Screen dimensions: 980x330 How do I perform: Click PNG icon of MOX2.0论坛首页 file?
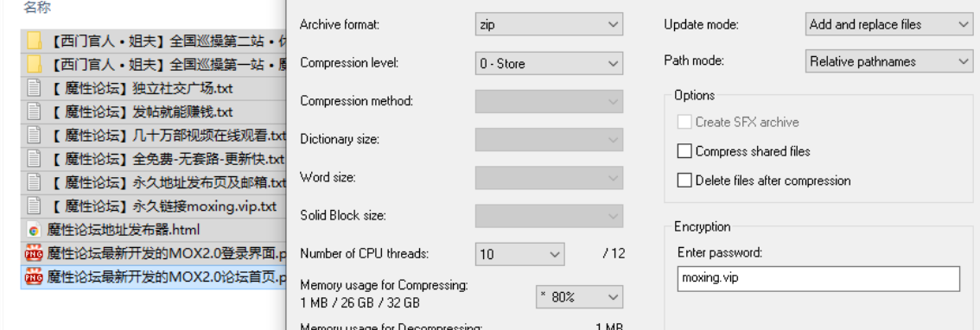(x=34, y=277)
